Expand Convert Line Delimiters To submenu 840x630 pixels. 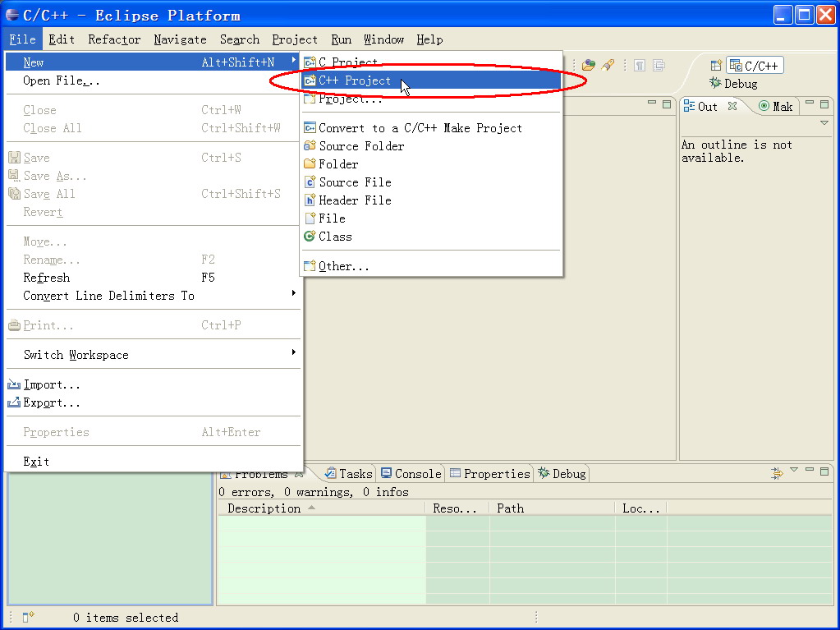[x=294, y=293]
